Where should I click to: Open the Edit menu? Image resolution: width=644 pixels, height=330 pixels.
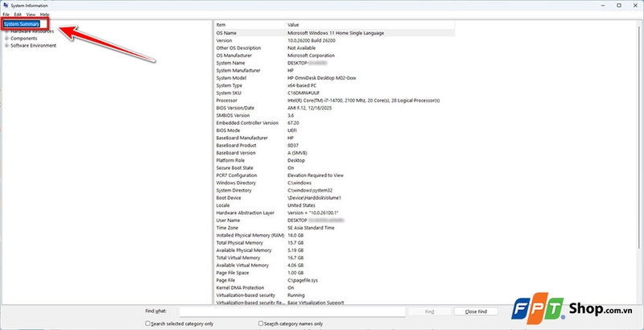(18, 14)
